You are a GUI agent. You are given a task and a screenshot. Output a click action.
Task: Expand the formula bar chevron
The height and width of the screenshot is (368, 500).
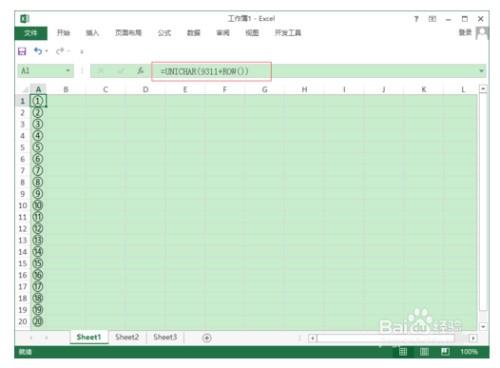[x=481, y=71]
